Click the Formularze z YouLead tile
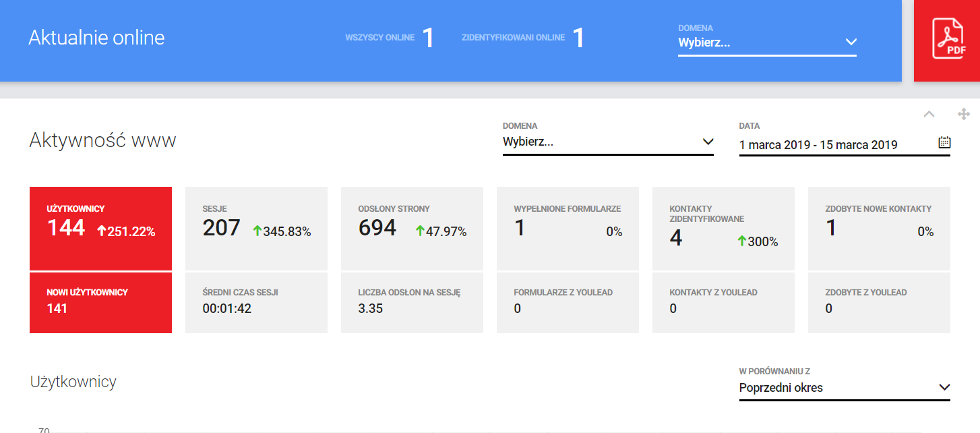980x433 pixels. coord(568,302)
